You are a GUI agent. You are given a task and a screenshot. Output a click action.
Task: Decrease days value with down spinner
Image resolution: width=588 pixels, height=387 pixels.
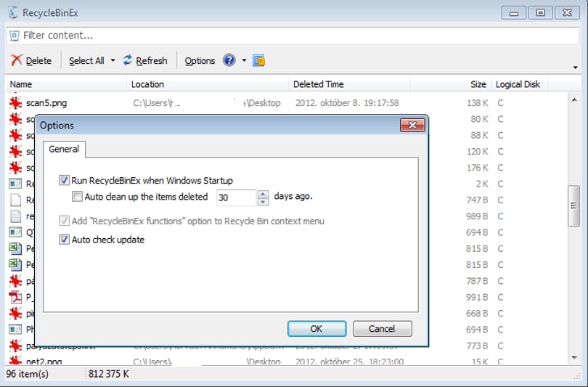tap(264, 202)
